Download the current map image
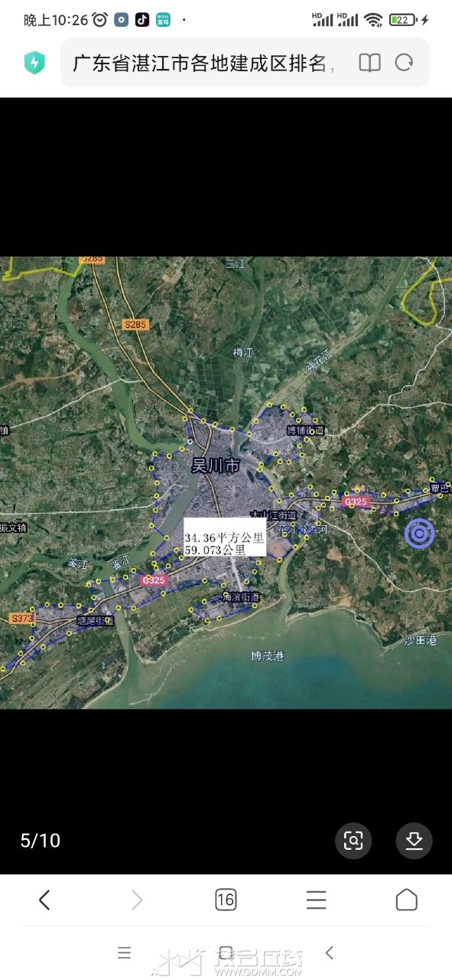 click(x=414, y=841)
